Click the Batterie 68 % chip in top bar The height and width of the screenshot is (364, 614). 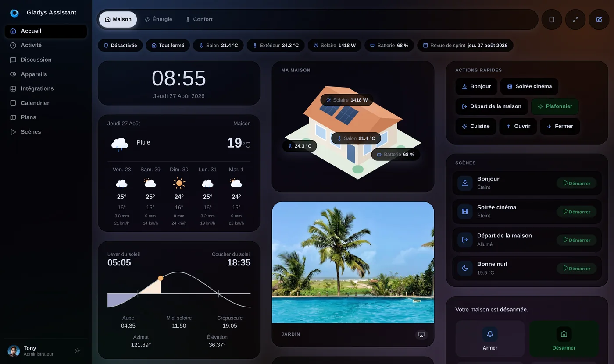[x=389, y=45]
